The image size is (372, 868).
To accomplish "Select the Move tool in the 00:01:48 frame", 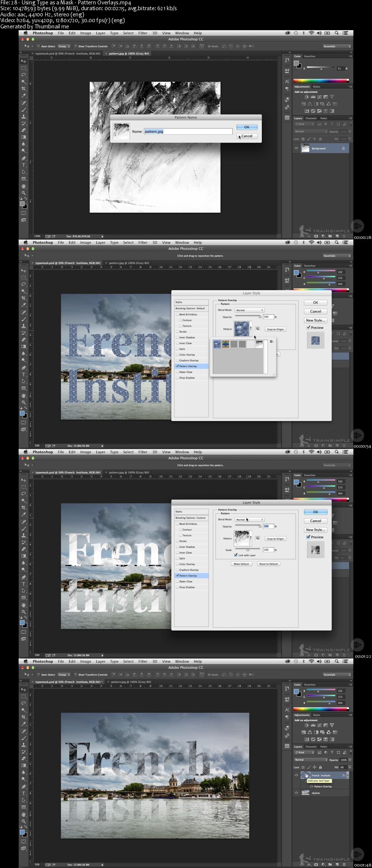I will 24,689.
